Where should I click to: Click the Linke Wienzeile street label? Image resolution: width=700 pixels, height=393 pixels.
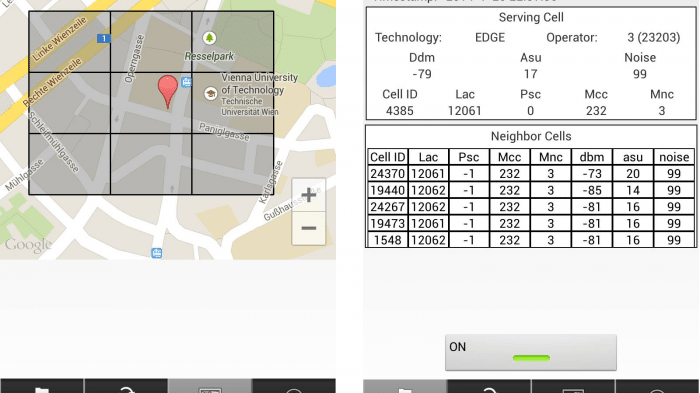59,39
